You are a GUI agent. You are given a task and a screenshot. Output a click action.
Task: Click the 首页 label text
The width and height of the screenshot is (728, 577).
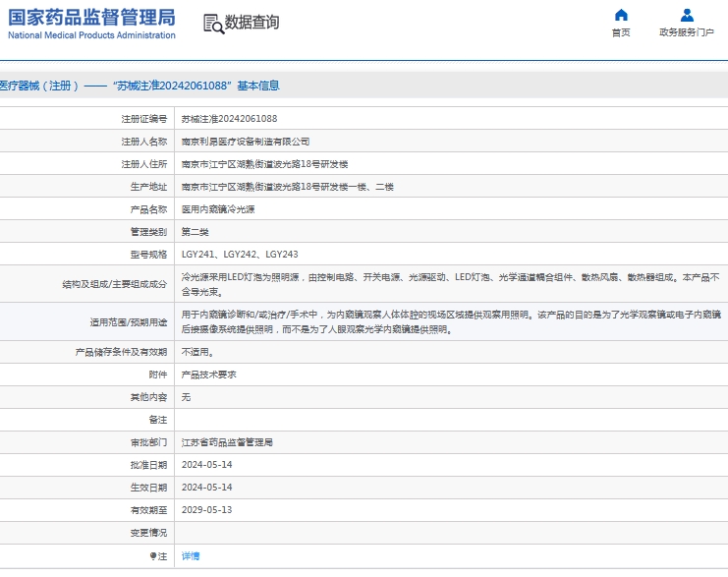click(x=621, y=32)
